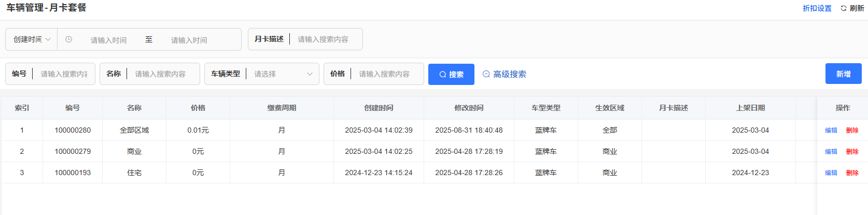Click 删除 for row 100000193

(x=852, y=173)
